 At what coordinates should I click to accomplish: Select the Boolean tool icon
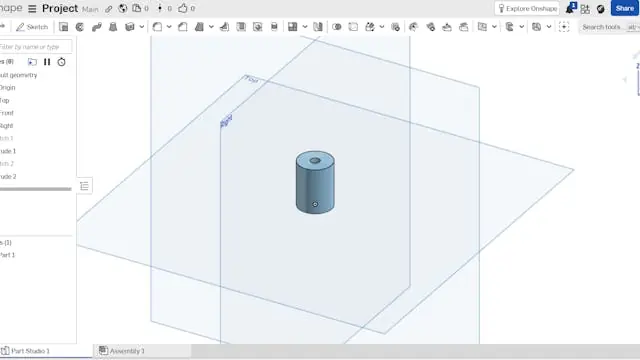[x=337, y=27]
